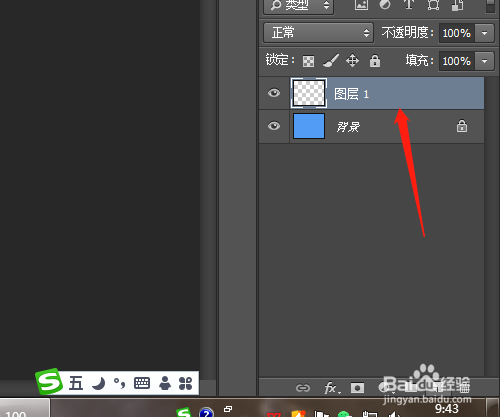
Task: Filter for smart objects icon
Action: [457, 5]
